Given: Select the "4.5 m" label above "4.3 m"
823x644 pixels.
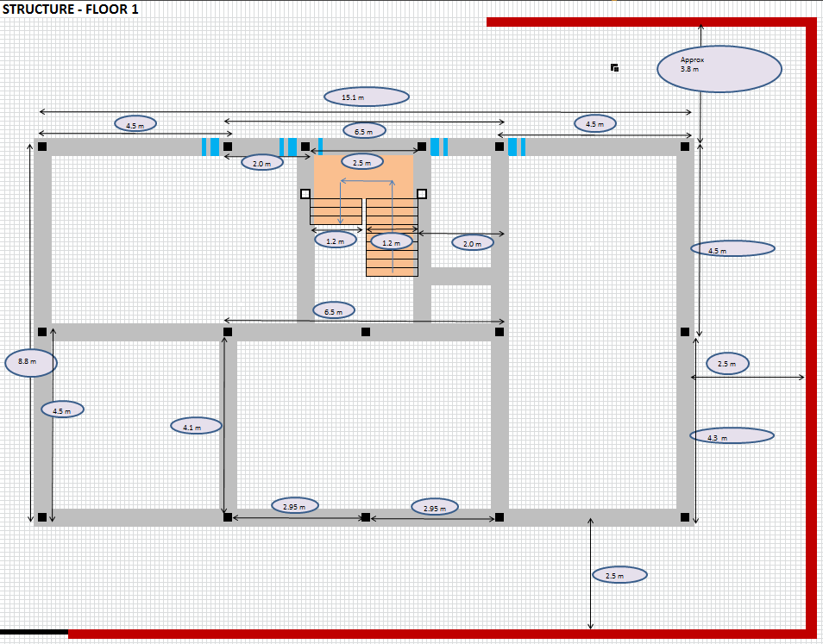Looking at the screenshot, I should tap(732, 248).
